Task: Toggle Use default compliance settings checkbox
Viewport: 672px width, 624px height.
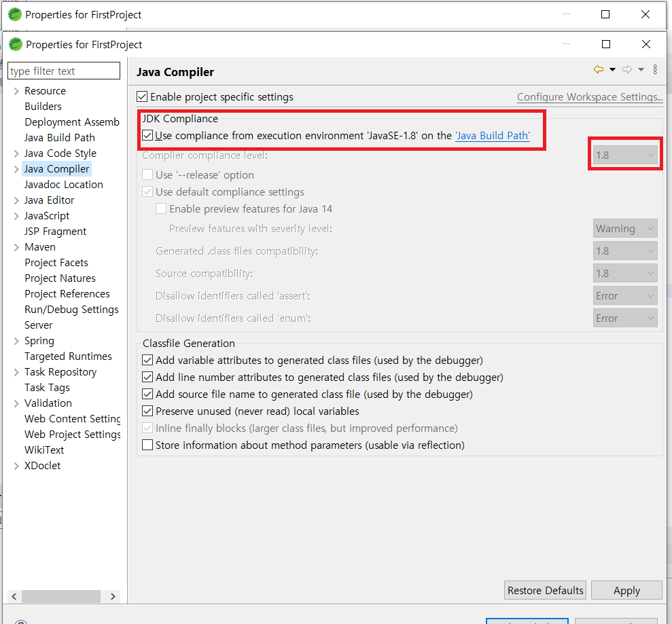Action: pyautogui.click(x=147, y=192)
